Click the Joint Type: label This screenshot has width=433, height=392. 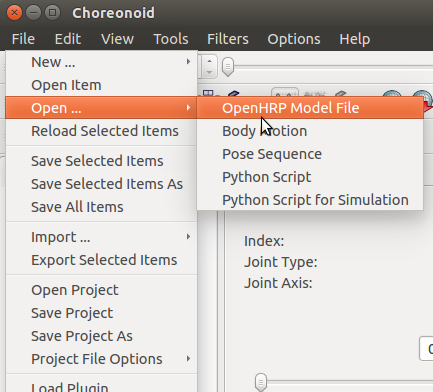[281, 262]
